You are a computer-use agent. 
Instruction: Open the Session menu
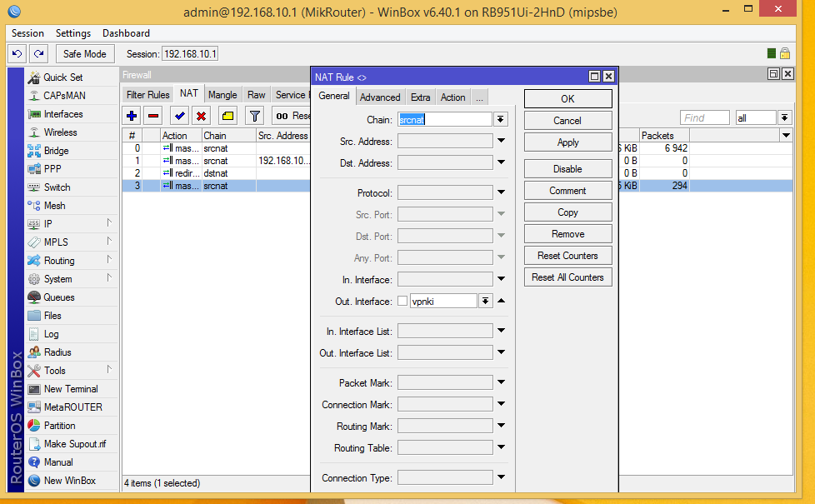(27, 33)
